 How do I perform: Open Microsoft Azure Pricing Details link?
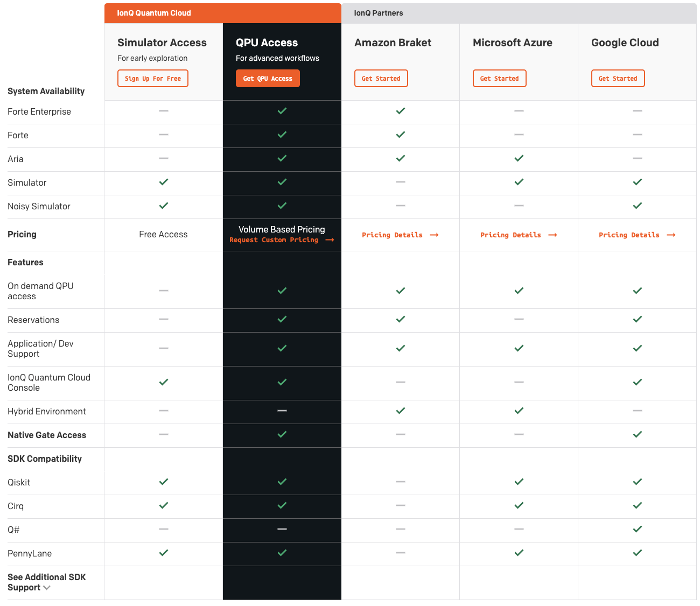[518, 235]
